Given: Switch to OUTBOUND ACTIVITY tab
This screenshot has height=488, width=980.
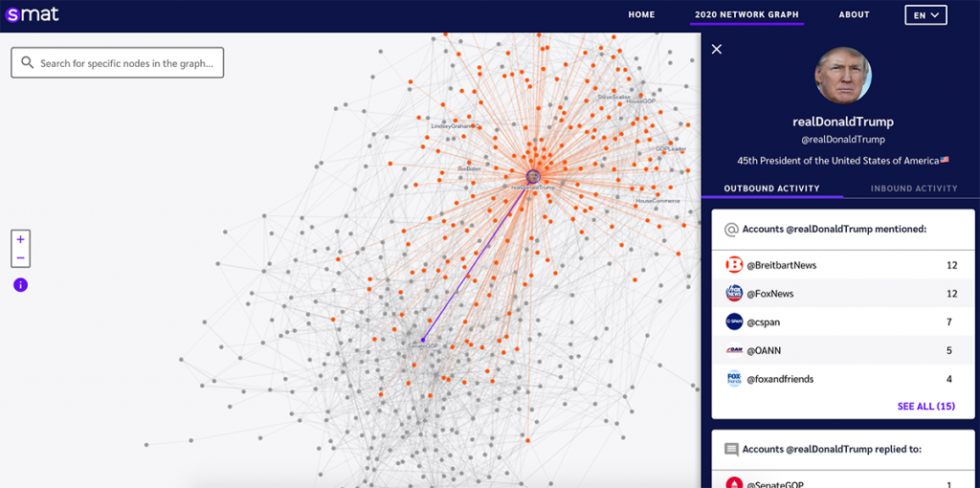Looking at the screenshot, I should 772,189.
